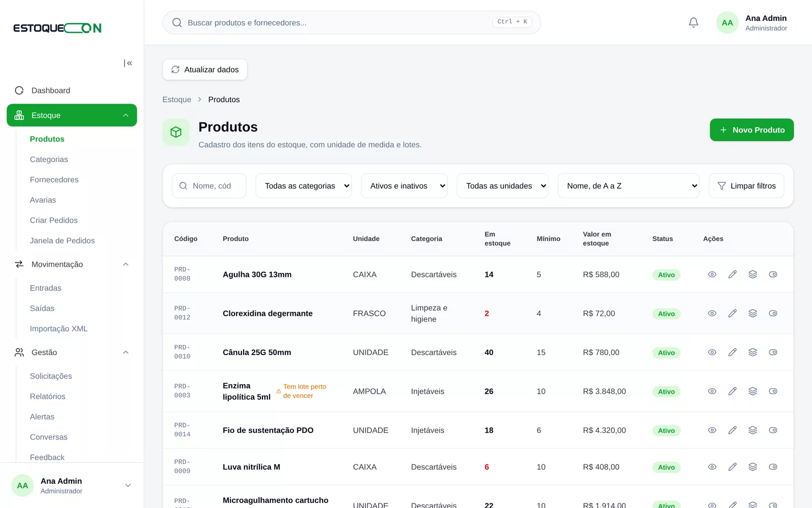Edit Cânula 25G 50mm with the pencil icon

[x=732, y=352]
